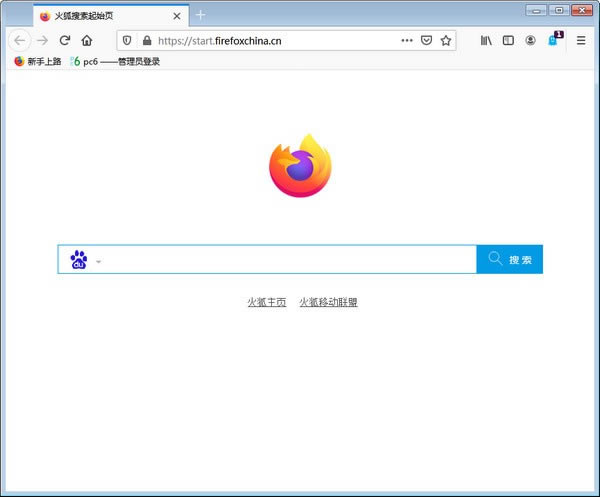Open the blue extension icon with badge
Viewport: 600px width, 497px height.
554,39
